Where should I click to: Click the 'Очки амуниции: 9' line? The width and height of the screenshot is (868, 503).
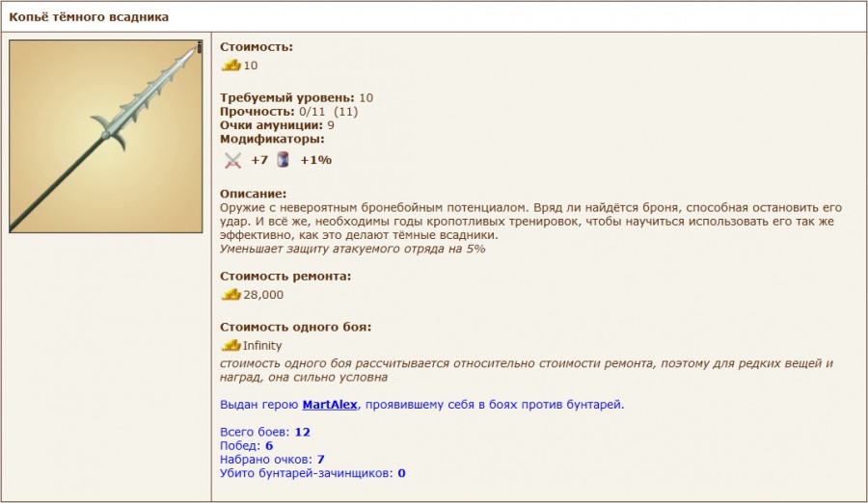[x=277, y=125]
